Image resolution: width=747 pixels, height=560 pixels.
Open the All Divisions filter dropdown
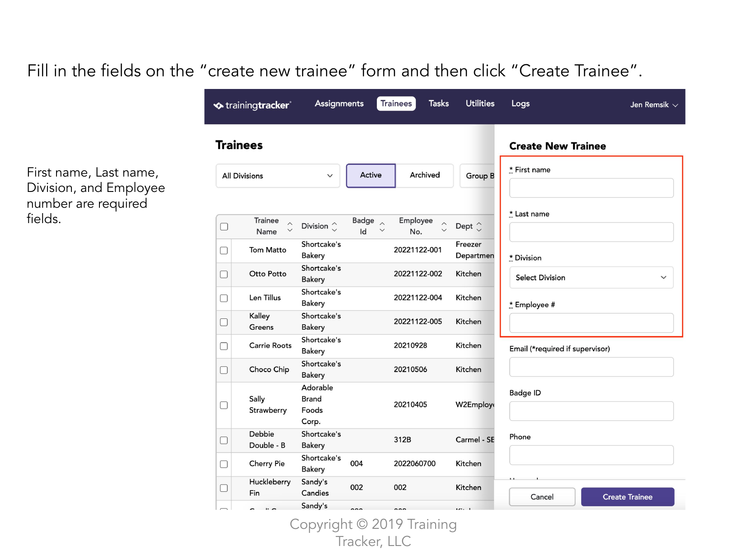[278, 176]
